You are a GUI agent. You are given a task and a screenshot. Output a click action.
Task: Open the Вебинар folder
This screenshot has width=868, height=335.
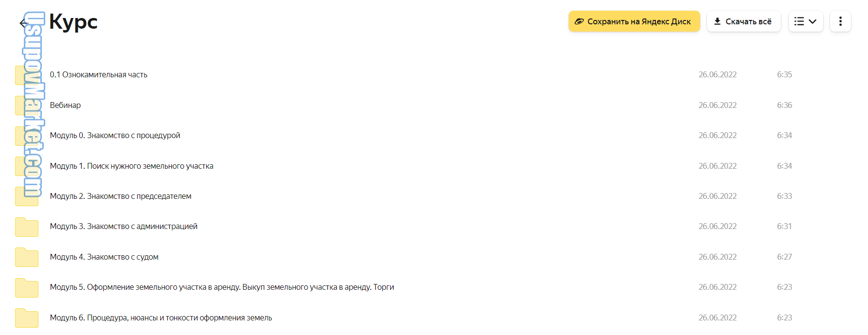pos(65,105)
